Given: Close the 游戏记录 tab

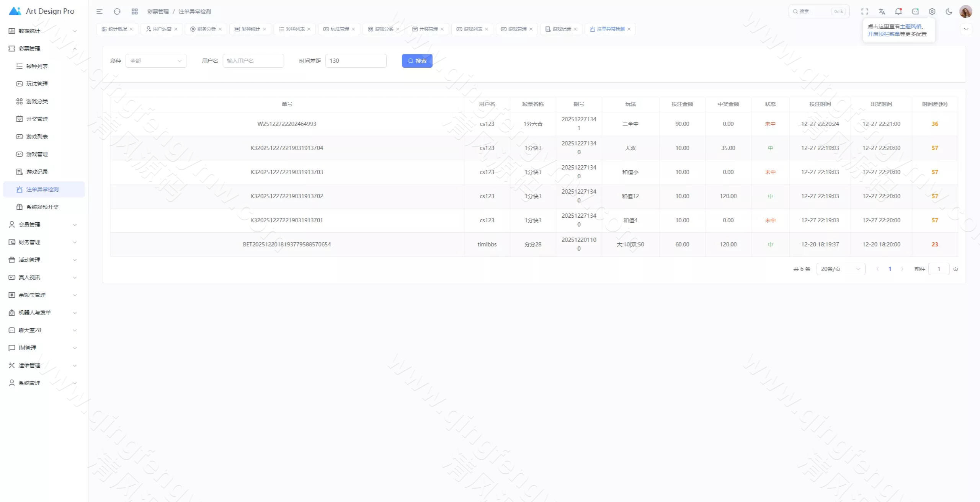Looking at the screenshot, I should click(x=575, y=29).
